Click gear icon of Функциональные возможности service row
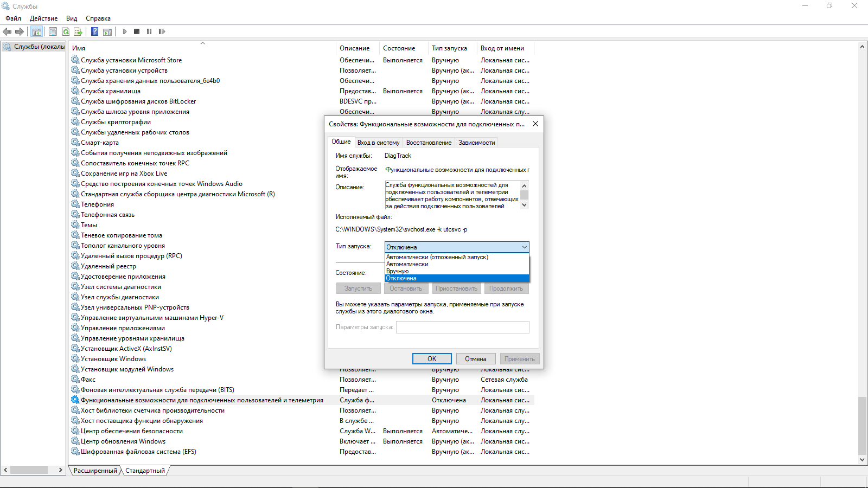This screenshot has width=868, height=488. (75, 400)
